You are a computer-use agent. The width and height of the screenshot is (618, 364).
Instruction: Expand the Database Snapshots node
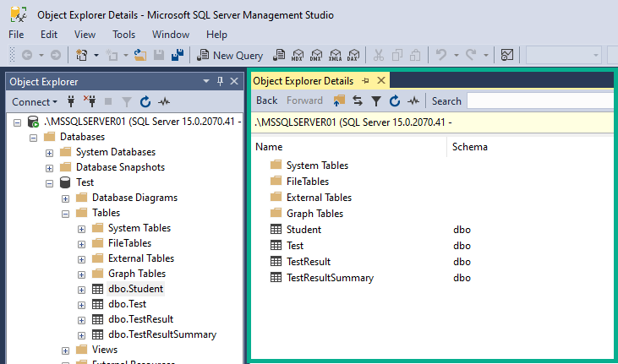point(49,169)
